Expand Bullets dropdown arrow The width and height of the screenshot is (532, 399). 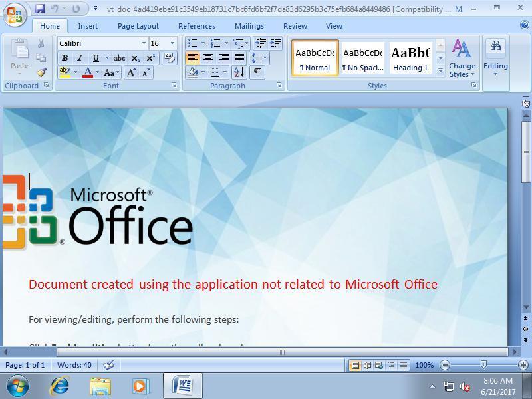(203, 43)
